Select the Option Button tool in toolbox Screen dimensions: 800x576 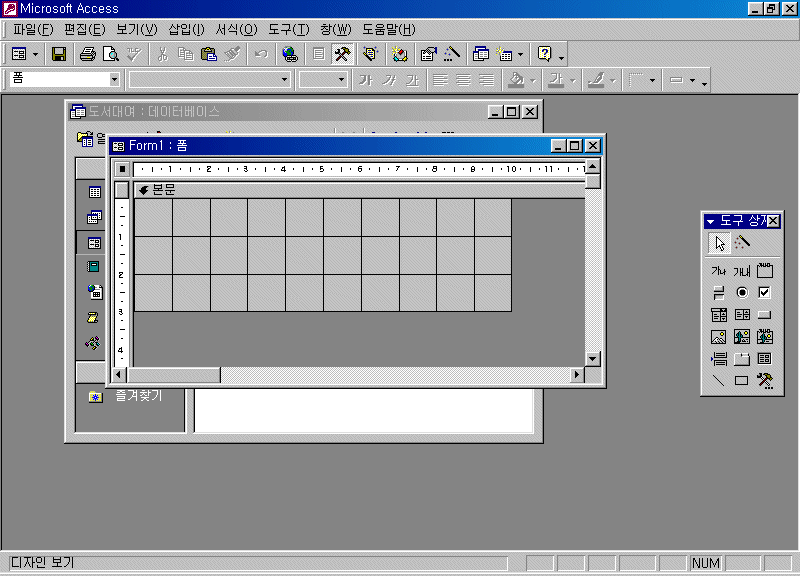[742, 293]
